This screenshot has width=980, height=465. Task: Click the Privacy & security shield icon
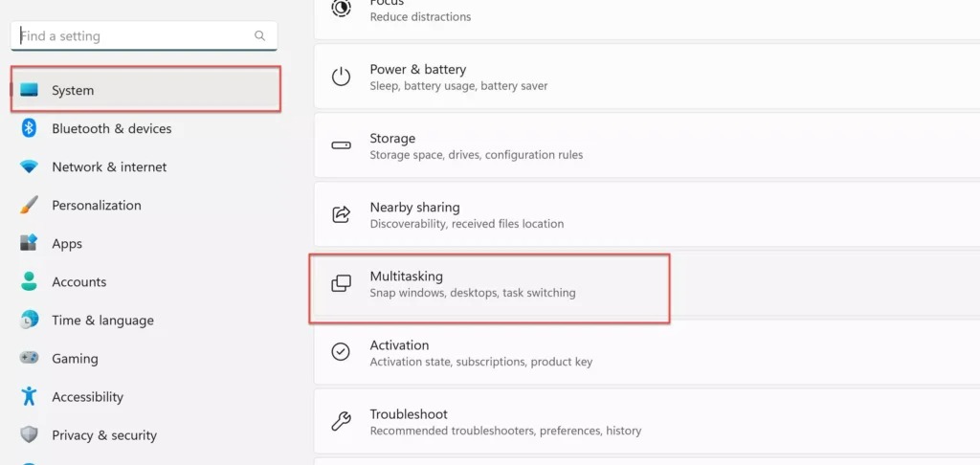[29, 434]
